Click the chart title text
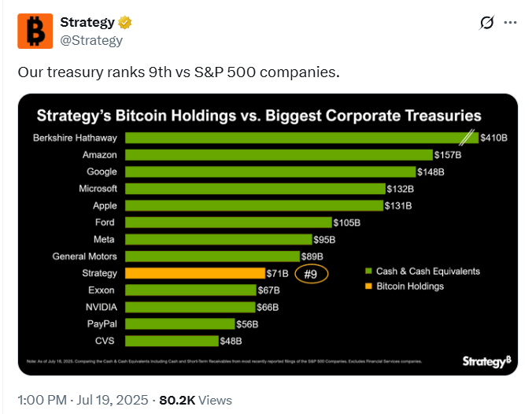The image size is (532, 414). point(259,116)
